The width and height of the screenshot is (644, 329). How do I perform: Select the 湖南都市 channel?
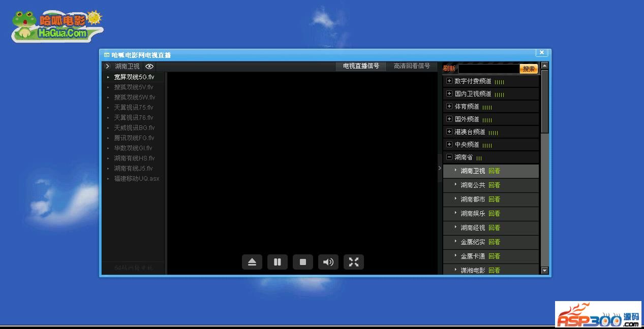point(473,200)
